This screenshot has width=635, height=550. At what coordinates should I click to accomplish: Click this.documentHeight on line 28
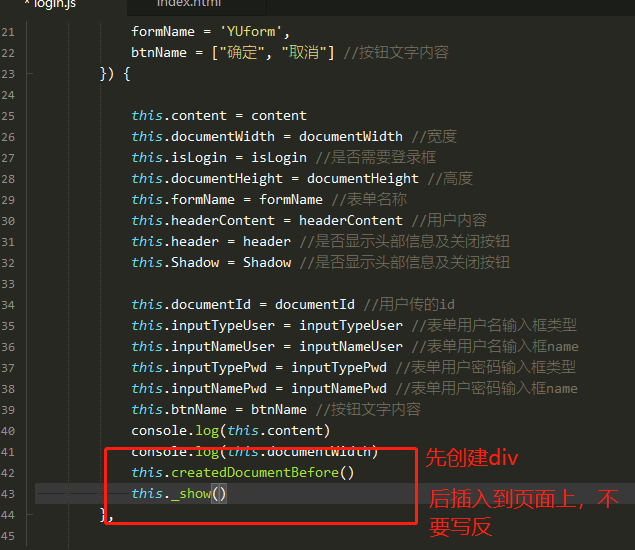pos(207,179)
